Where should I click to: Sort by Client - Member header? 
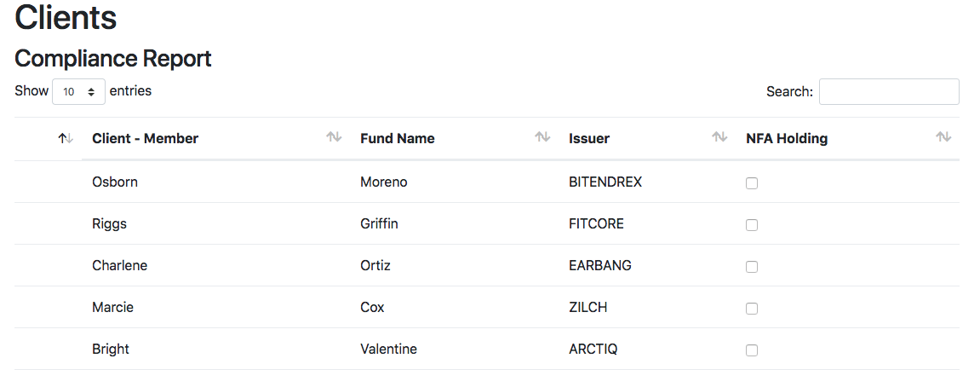pyautogui.click(x=145, y=138)
